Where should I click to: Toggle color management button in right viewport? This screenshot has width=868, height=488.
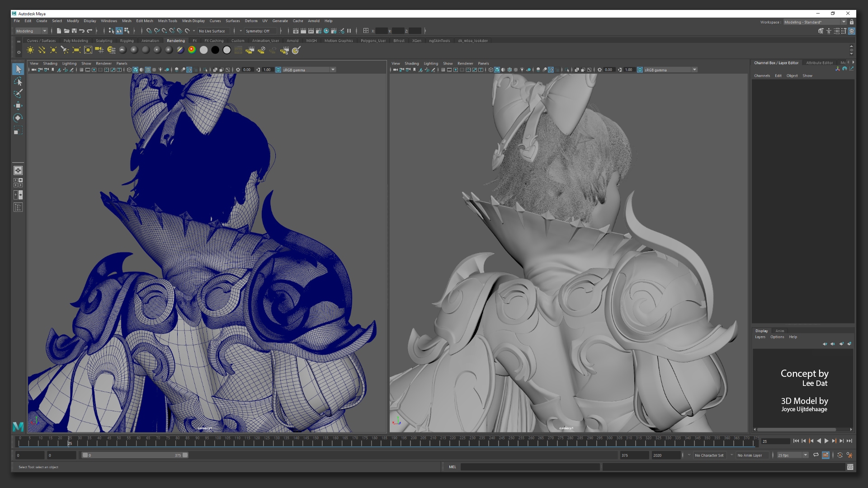640,70
